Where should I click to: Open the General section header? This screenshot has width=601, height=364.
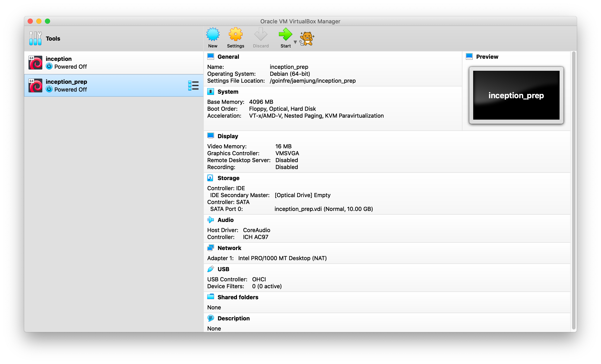click(228, 57)
